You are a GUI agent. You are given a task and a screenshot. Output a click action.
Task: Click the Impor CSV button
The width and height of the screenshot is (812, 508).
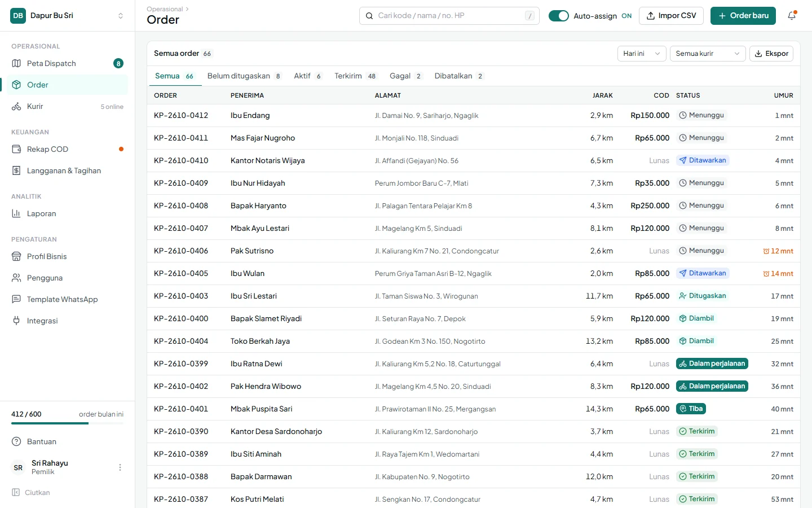pos(671,16)
